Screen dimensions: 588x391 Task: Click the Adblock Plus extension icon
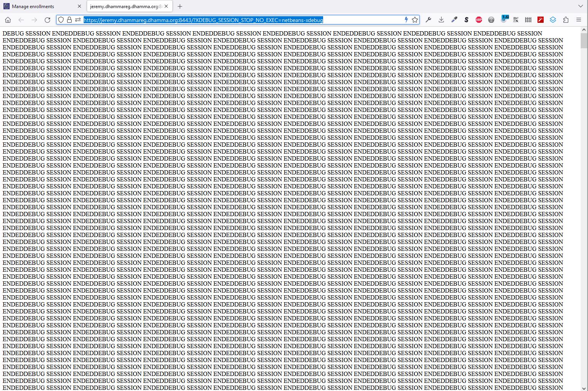(479, 20)
